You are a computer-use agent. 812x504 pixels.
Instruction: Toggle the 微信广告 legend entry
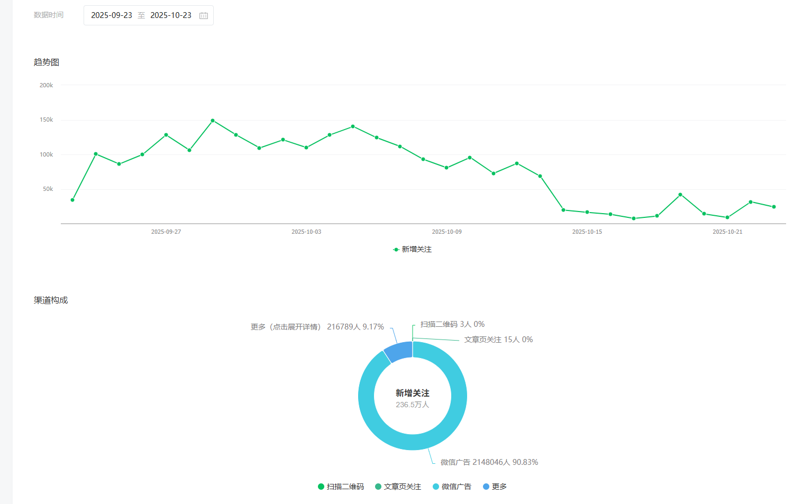[x=452, y=487]
